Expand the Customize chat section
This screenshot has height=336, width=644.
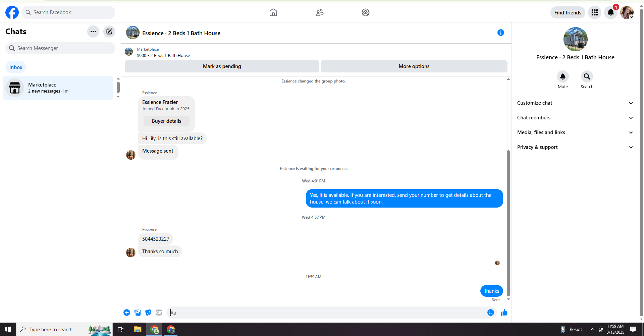(x=575, y=103)
